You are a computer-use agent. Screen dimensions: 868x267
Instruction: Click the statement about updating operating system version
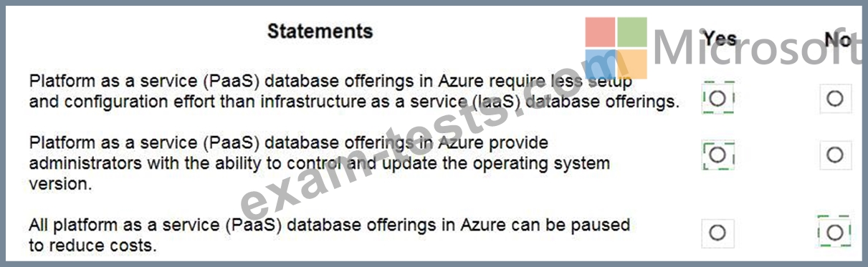(x=320, y=163)
